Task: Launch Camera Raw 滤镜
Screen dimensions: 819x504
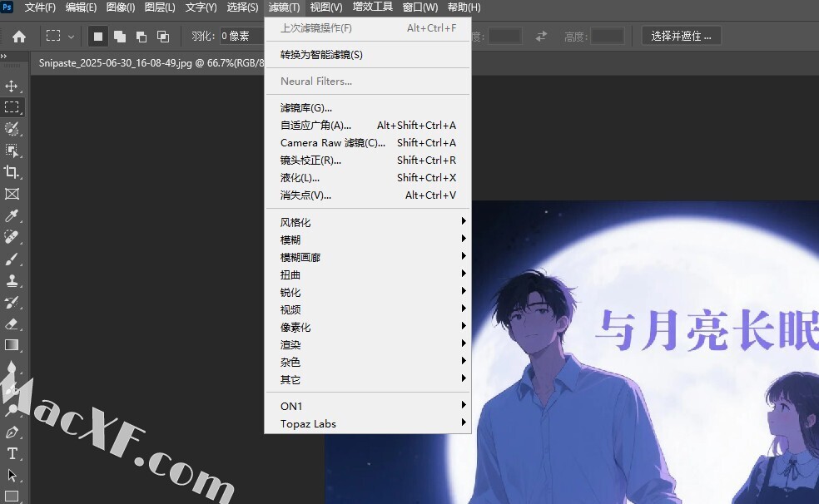Action: 368,143
